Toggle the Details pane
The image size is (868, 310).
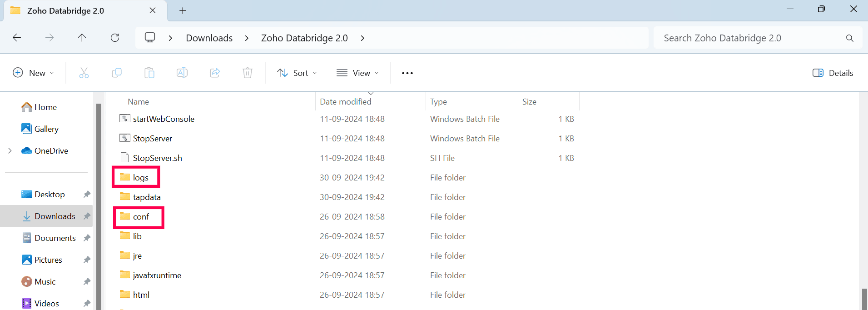[833, 73]
